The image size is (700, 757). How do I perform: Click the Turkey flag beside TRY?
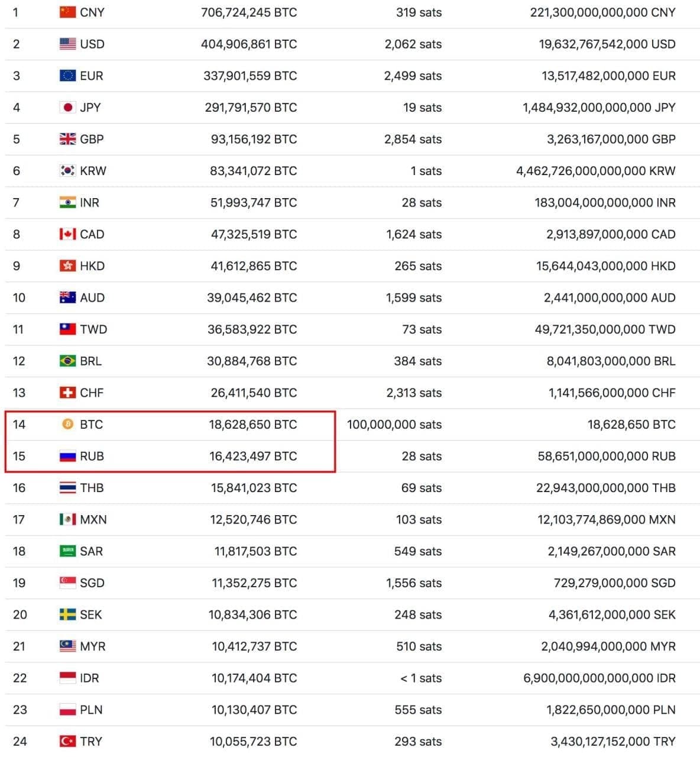[67, 742]
